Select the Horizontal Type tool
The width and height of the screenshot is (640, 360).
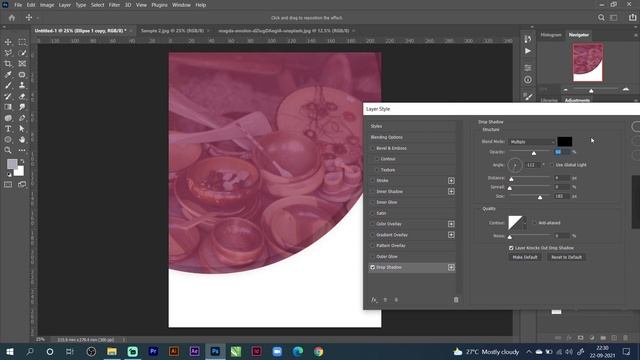8,129
